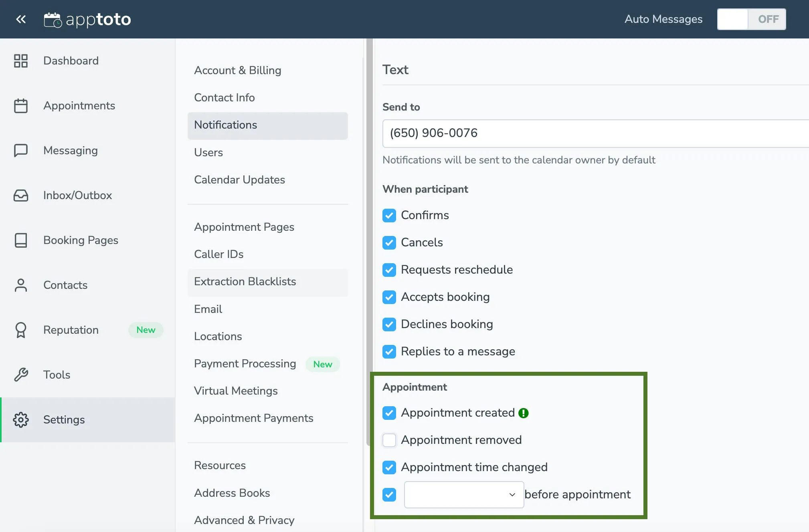Open the Dashboard panel
Viewport: 809px width, 532px height.
coord(21,61)
